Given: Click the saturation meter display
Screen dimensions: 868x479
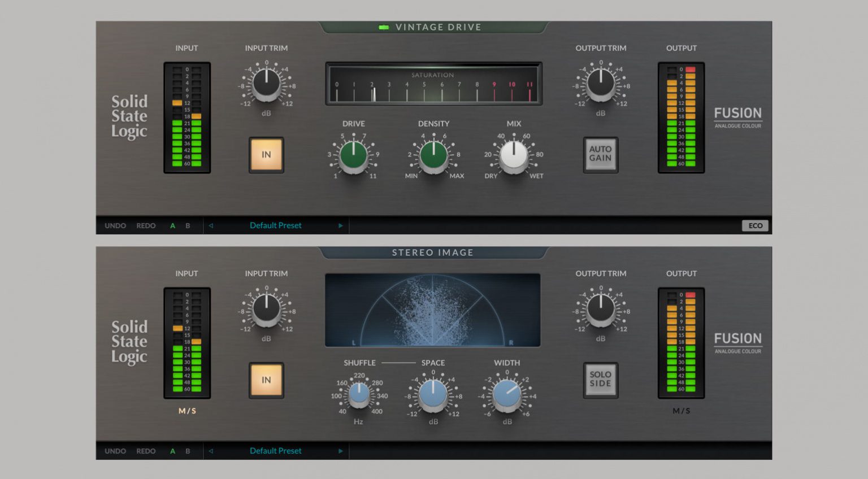Looking at the screenshot, I should [433, 85].
